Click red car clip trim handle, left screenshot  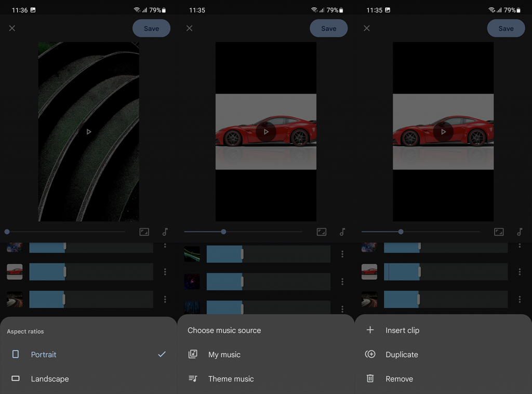pos(65,271)
